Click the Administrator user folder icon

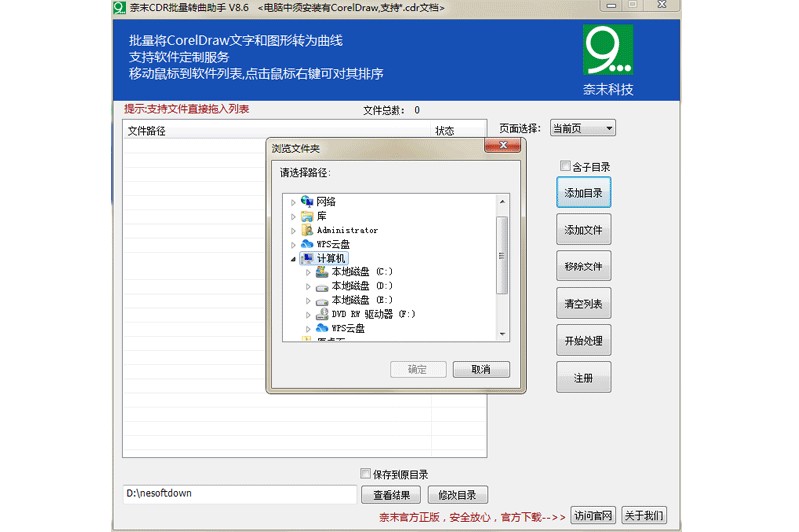coord(307,230)
